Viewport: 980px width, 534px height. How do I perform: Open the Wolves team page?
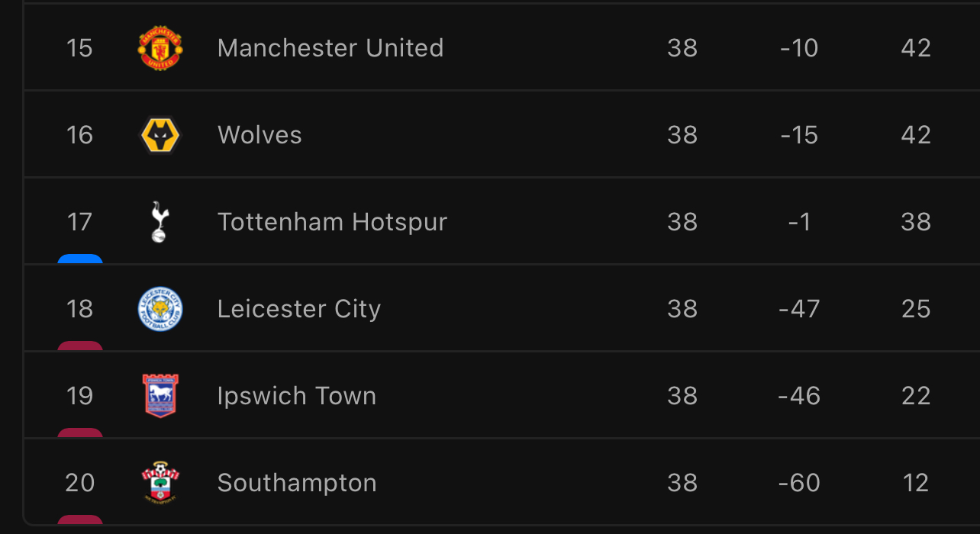point(260,135)
